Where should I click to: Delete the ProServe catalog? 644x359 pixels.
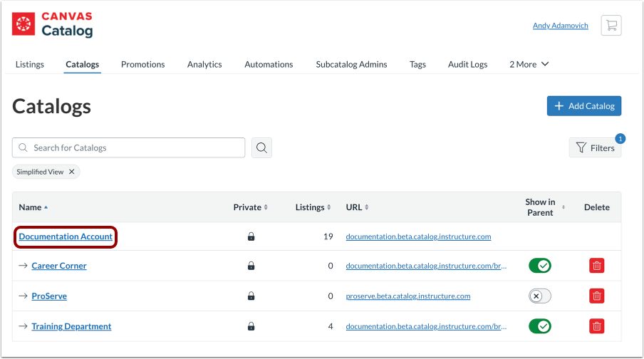pyautogui.click(x=597, y=296)
